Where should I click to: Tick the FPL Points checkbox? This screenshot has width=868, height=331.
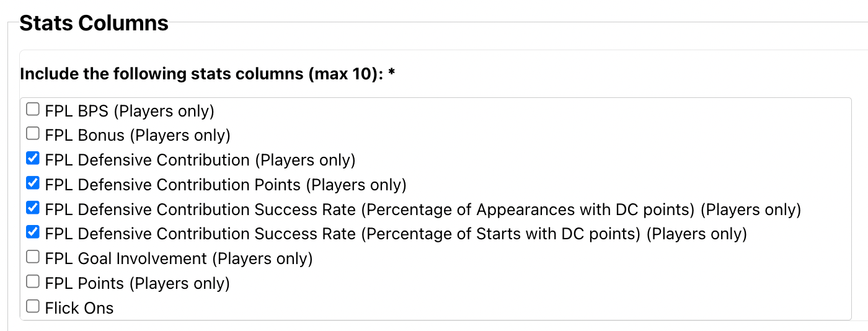pos(33,282)
